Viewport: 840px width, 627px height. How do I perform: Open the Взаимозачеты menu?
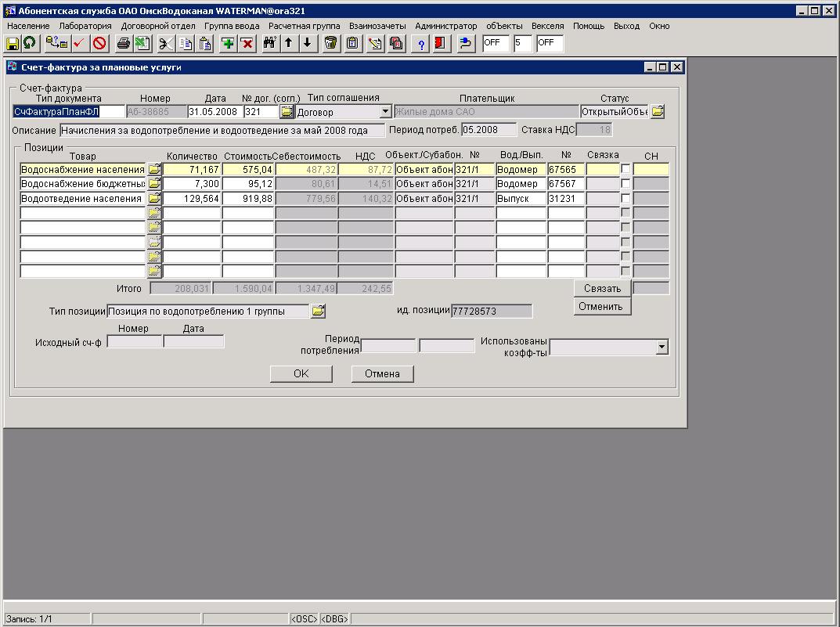tap(377, 26)
